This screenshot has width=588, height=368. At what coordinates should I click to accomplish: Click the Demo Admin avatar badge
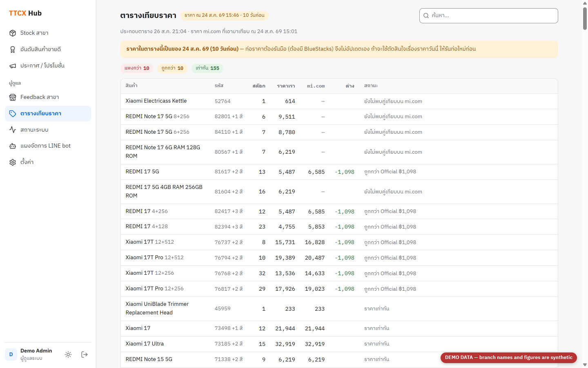11,355
